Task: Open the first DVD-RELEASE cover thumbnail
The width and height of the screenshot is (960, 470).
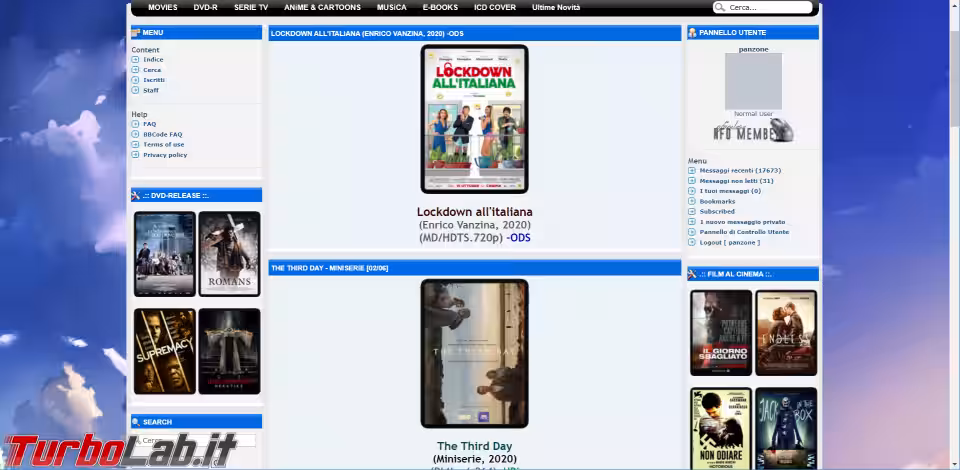Action: 165,254
